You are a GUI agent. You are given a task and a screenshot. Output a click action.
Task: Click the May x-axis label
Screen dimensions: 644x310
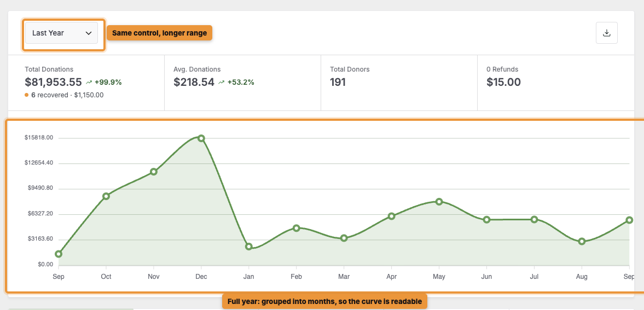click(x=439, y=277)
